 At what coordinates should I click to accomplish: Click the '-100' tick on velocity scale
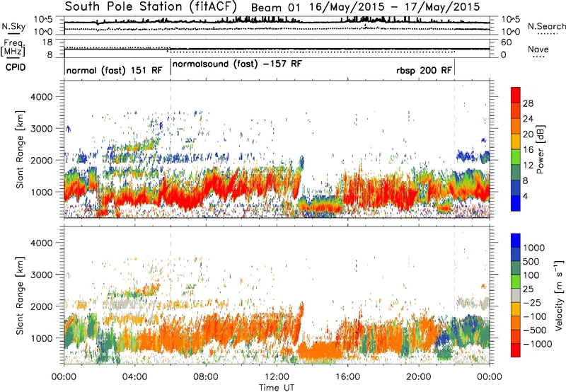pyautogui.click(x=534, y=316)
